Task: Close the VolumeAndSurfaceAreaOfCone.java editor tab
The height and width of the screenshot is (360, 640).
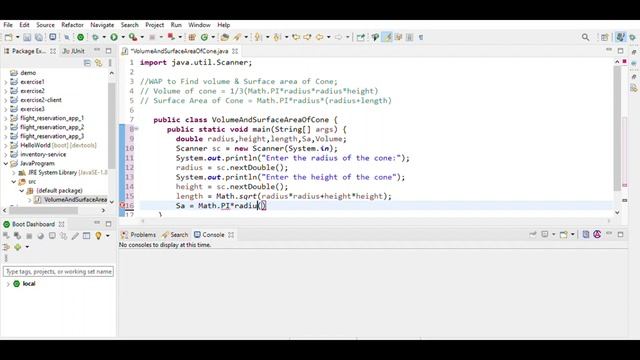Action: pyautogui.click(x=235, y=51)
